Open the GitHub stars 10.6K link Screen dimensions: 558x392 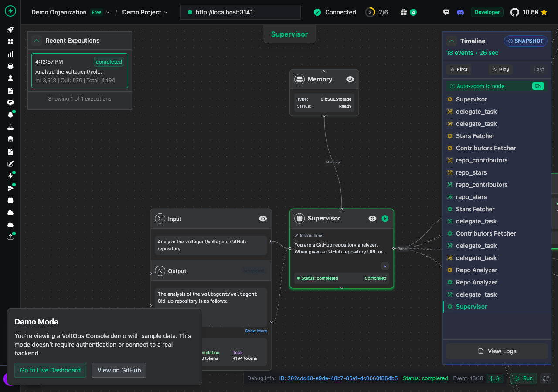tap(529, 12)
